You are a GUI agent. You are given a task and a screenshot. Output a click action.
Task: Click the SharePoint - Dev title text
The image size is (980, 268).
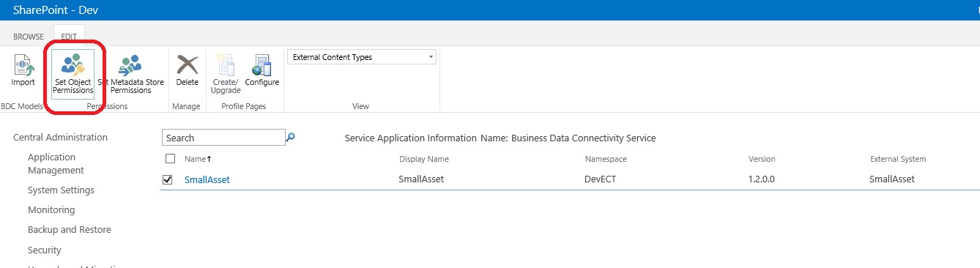tap(56, 10)
